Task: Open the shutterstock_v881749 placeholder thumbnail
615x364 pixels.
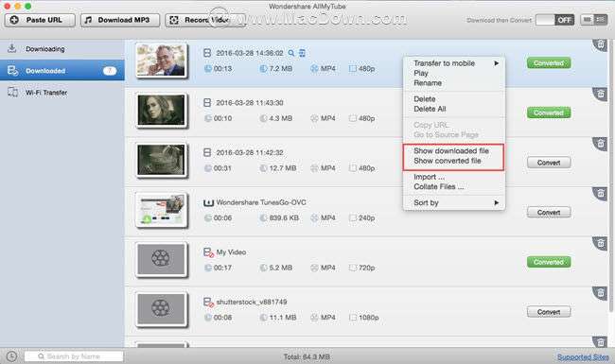Action: [x=161, y=309]
